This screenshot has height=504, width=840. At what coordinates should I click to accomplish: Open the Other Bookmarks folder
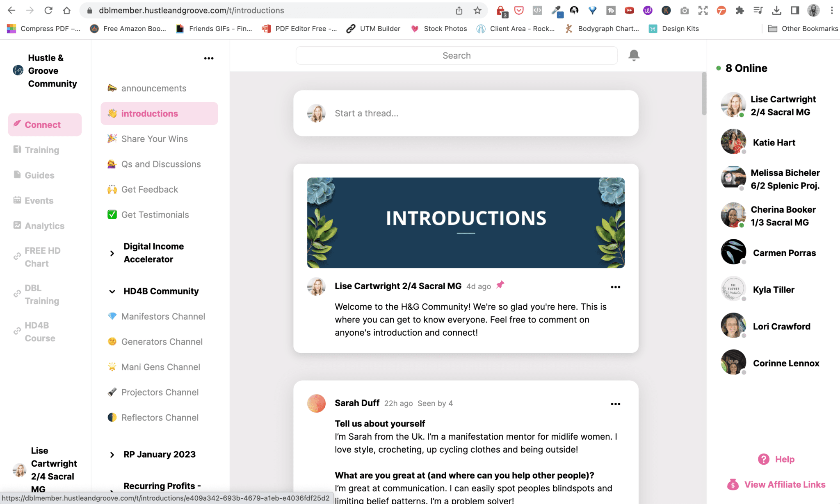point(803,29)
